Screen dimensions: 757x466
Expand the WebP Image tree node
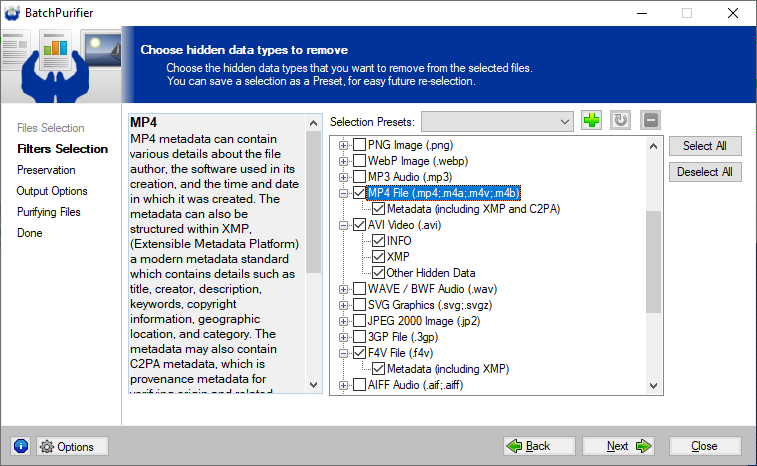pos(343,161)
